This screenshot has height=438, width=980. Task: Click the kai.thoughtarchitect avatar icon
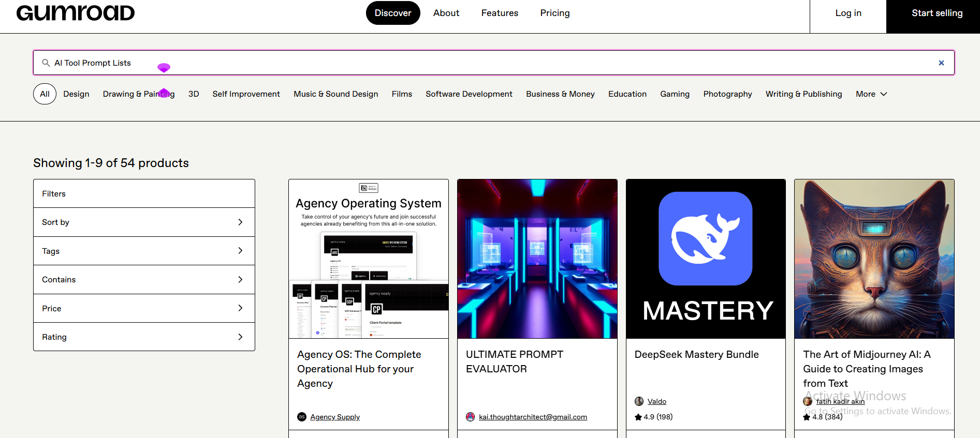coord(470,417)
